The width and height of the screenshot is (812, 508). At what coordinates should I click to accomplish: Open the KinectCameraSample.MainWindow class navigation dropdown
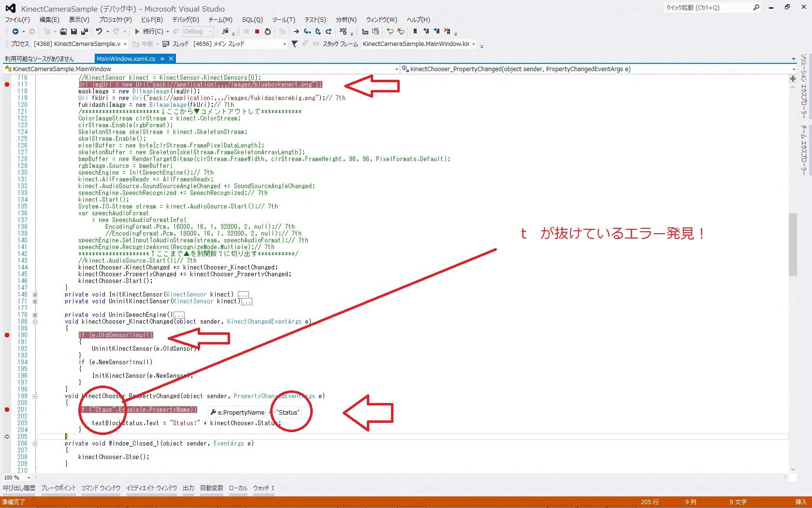click(201, 69)
